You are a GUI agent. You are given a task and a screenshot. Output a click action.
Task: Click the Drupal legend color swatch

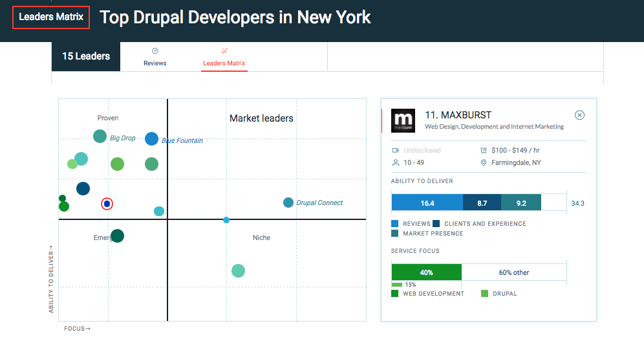pos(485,293)
